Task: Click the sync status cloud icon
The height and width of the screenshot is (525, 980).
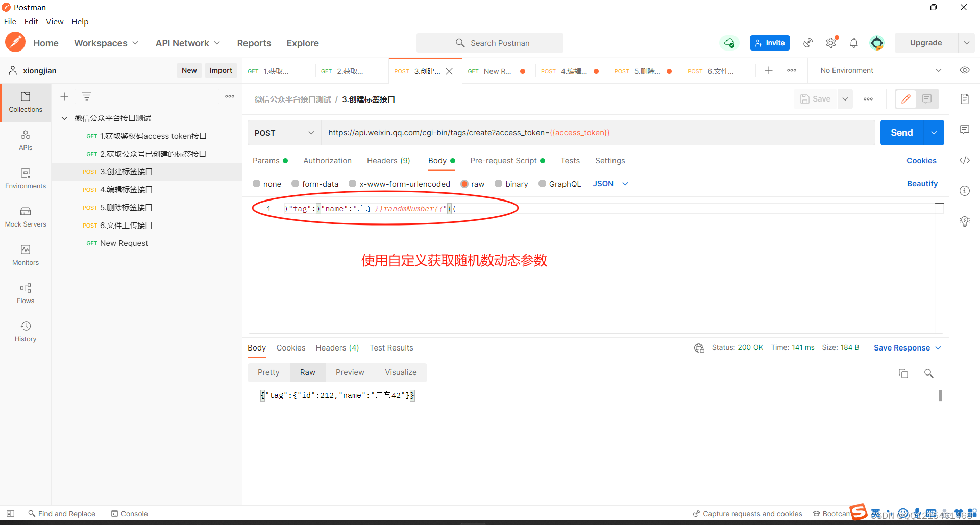Action: 729,43
